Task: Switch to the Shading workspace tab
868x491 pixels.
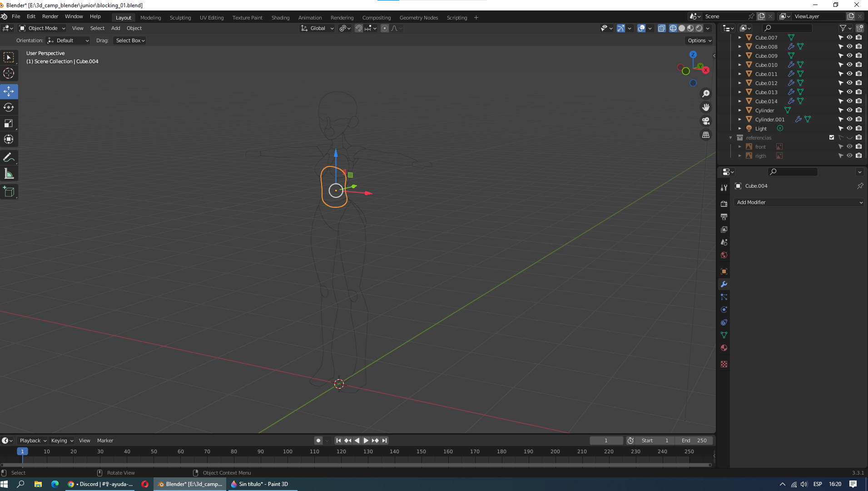Action: coord(280,18)
